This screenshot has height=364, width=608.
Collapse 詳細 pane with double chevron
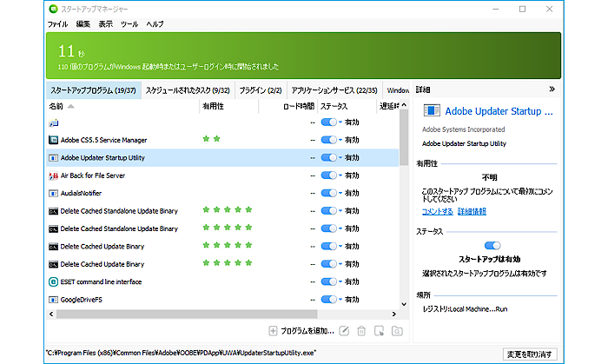coord(552,89)
